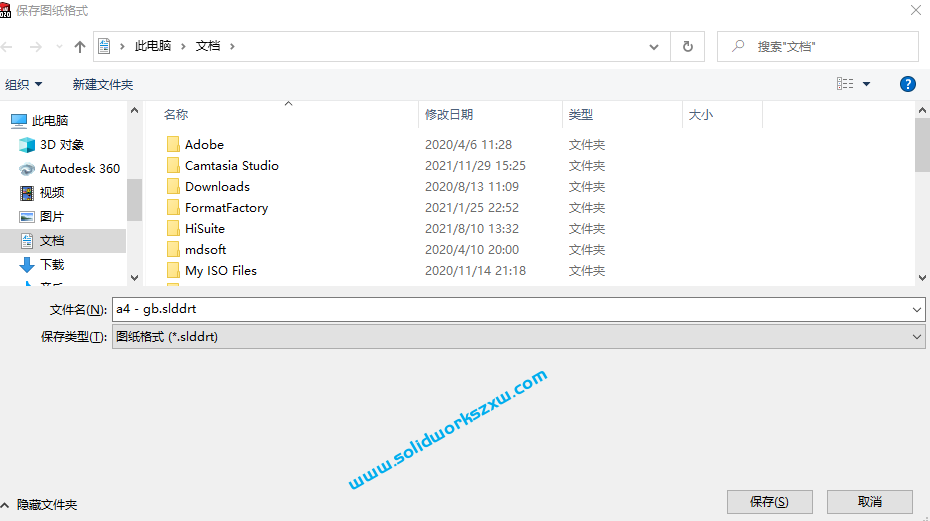The height and width of the screenshot is (521, 930).
Task: Select the HiSuite folder
Action: click(x=205, y=228)
